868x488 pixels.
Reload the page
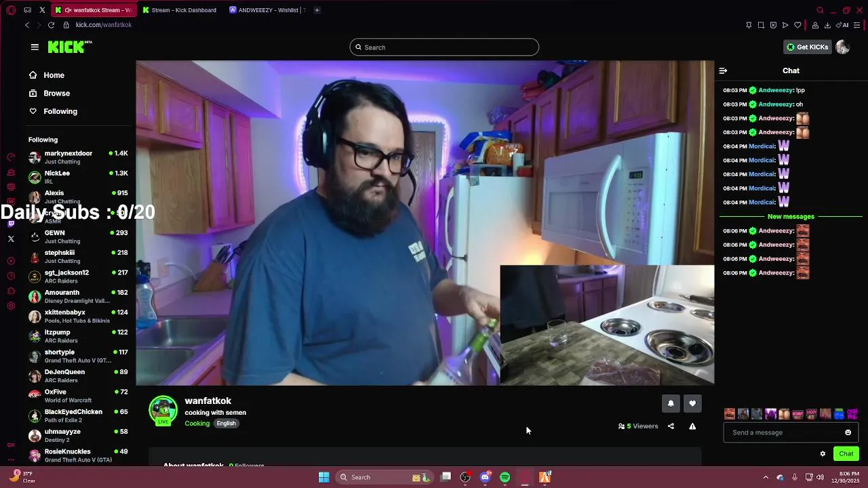tap(51, 25)
